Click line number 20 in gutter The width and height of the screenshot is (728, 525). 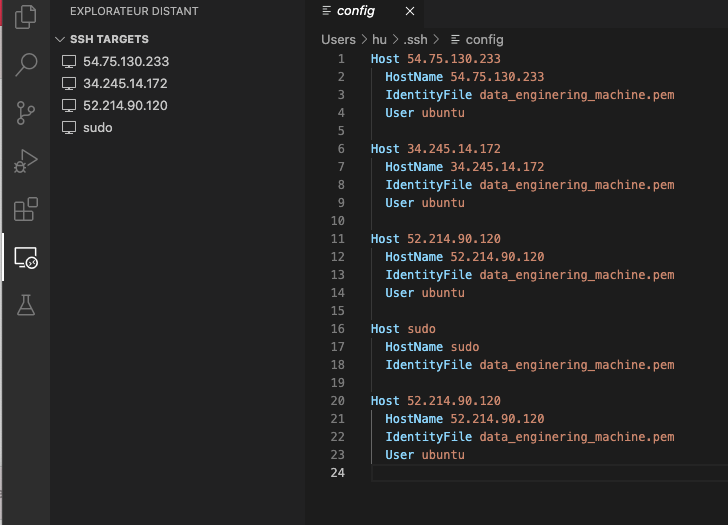pyautogui.click(x=338, y=401)
